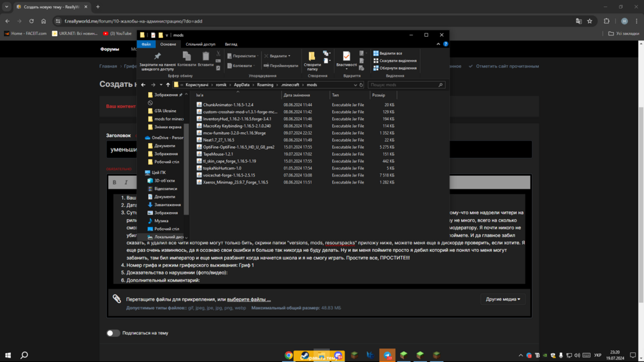The width and height of the screenshot is (644, 362).
Task: Sort files by Дата змінення column
Action: 305,95
